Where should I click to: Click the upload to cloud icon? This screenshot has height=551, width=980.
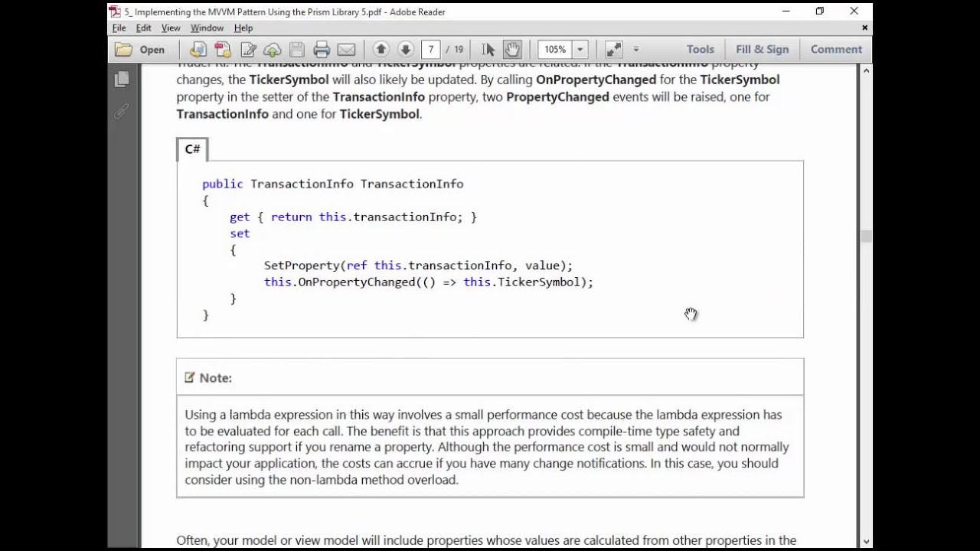click(273, 50)
